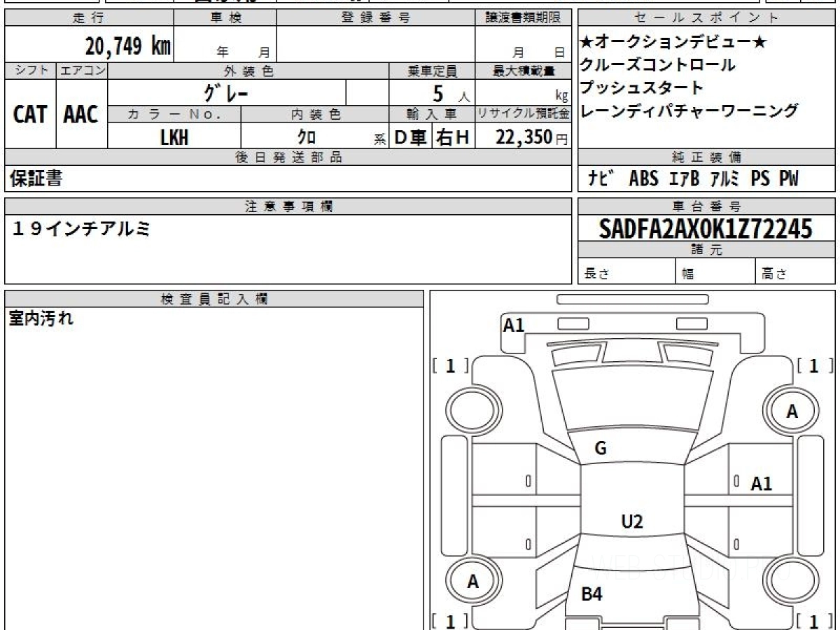
Task: Click the 純正装備 header
Action: (x=706, y=157)
